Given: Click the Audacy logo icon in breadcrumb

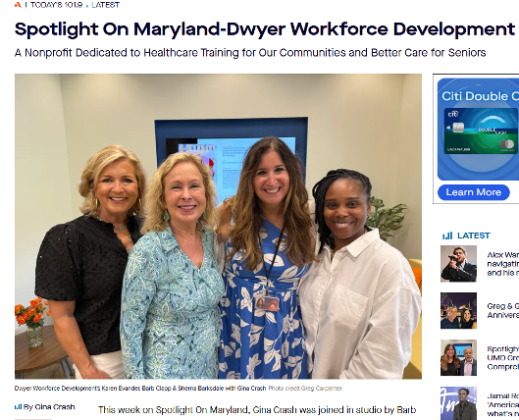Looking at the screenshot, I should [x=18, y=5].
